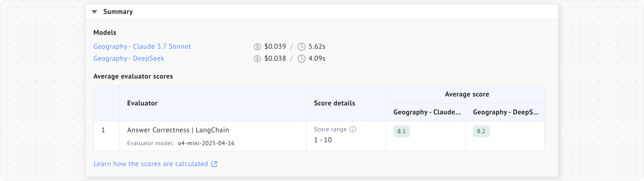Open Learn how the scores are calculated
This screenshot has height=181, width=644.
coord(151,164)
